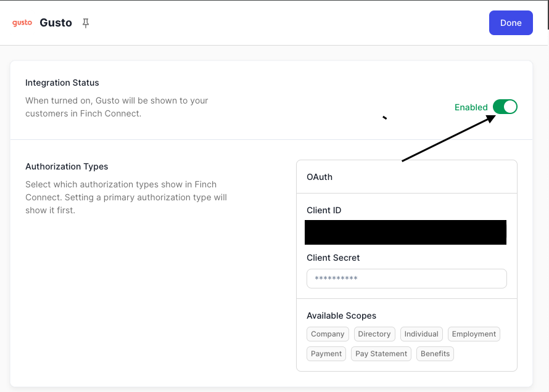Image resolution: width=549 pixels, height=392 pixels.
Task: Select the Individual scope tag
Action: [421, 334]
